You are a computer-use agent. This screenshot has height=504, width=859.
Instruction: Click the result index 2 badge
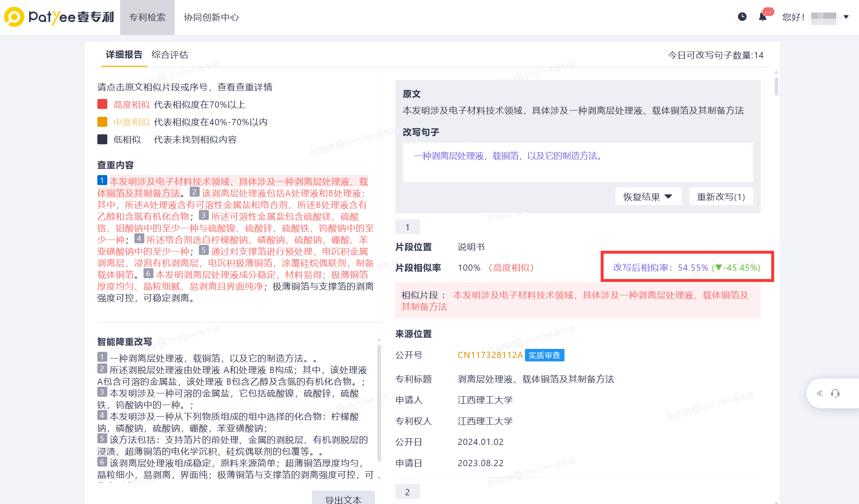pyautogui.click(x=408, y=492)
